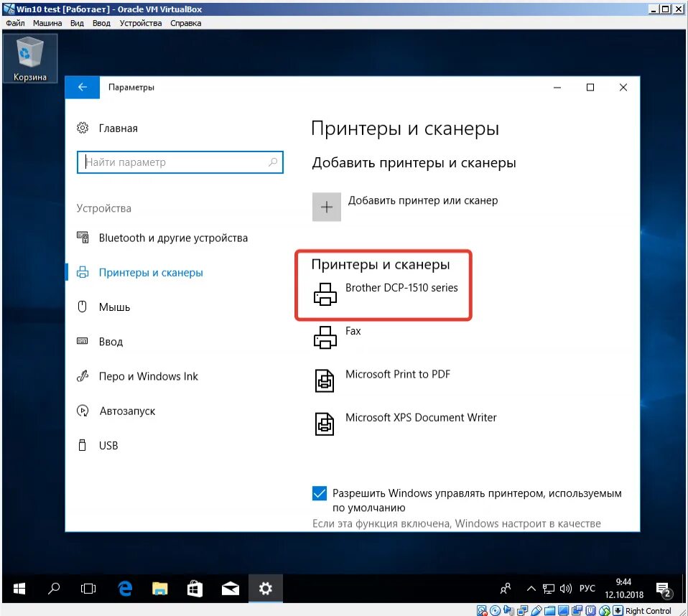Toggle Разрешить Windows управлять принтером checkbox
Viewport: 688px width, 616px height.
tap(320, 493)
